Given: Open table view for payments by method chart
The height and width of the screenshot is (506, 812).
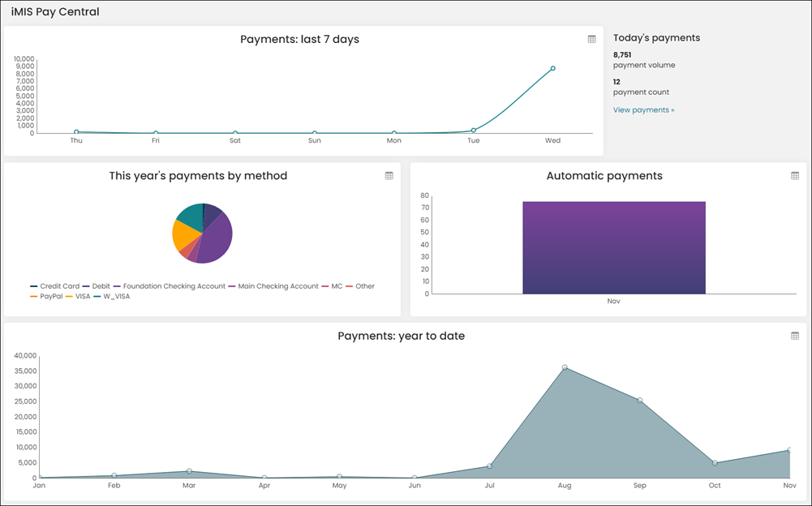Looking at the screenshot, I should click(389, 176).
